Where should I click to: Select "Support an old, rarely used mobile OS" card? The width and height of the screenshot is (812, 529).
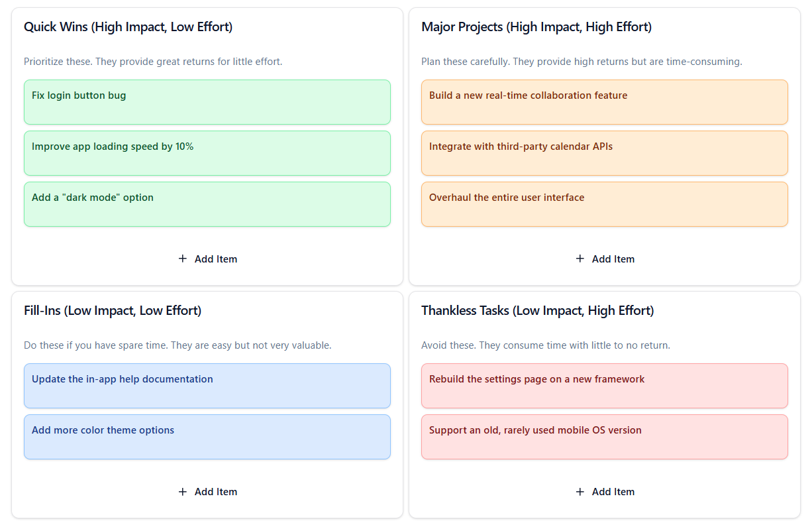point(605,437)
